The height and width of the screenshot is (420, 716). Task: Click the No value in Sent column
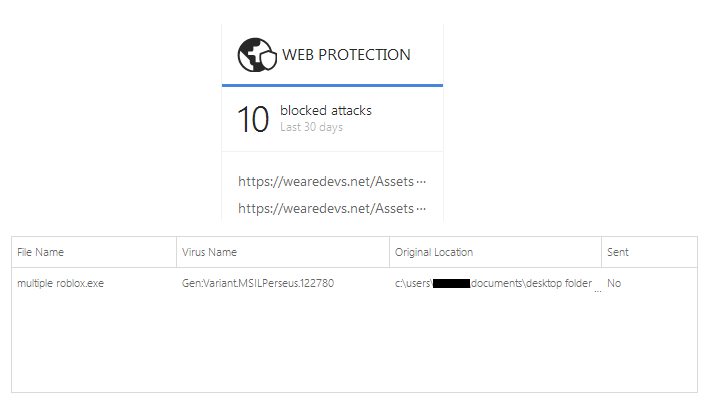tap(614, 283)
